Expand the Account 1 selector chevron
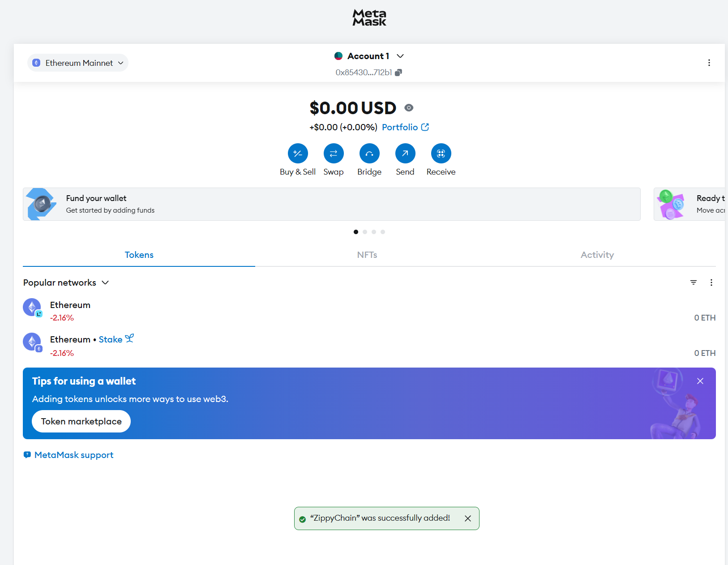 [400, 56]
